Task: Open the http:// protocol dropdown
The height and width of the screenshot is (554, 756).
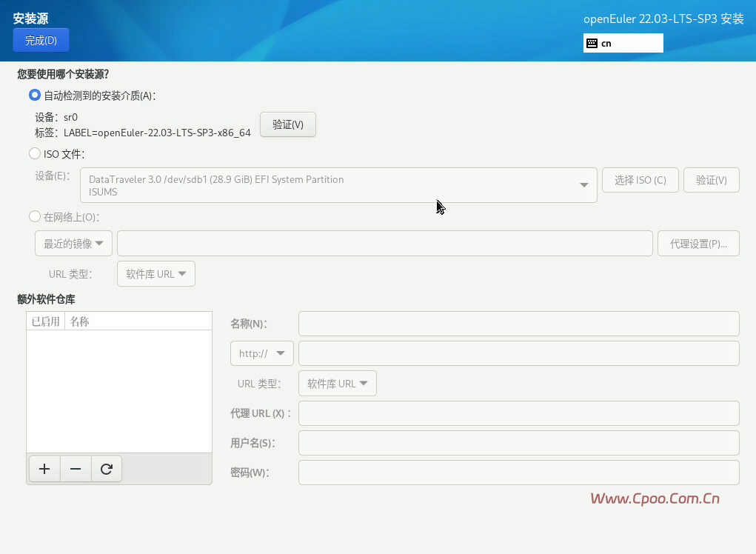Action: pyautogui.click(x=262, y=353)
